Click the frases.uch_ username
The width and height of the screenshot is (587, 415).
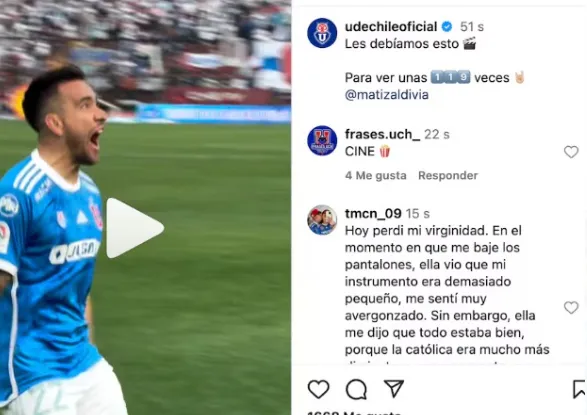click(383, 134)
